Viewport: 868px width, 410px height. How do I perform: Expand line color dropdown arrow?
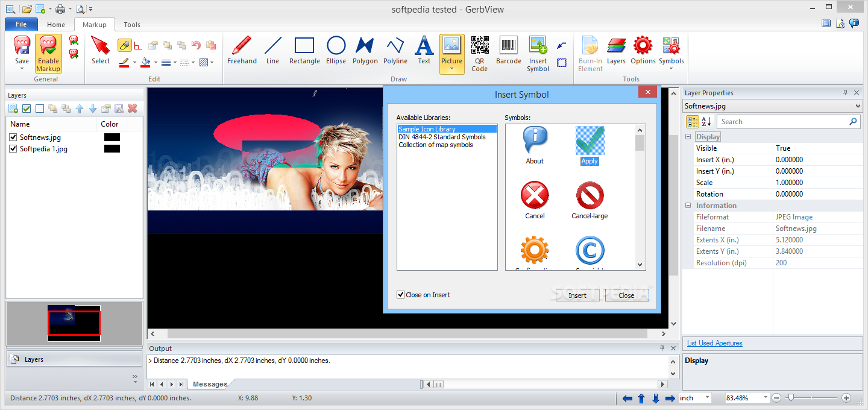[x=133, y=62]
